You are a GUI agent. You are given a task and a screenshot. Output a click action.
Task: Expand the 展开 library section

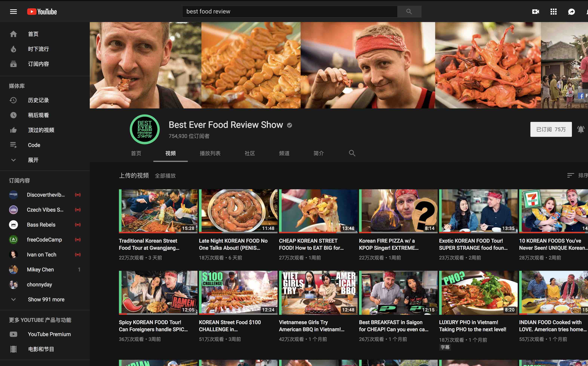[33, 160]
